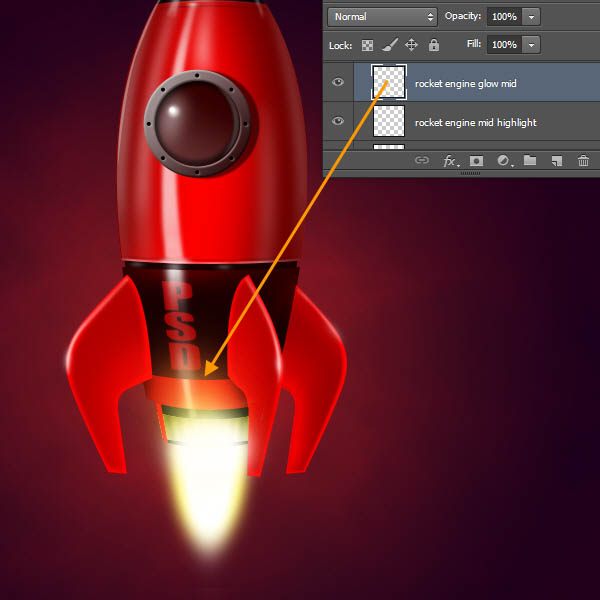Create new fill or adjustment layer
This screenshot has height=600, width=600.
click(503, 160)
